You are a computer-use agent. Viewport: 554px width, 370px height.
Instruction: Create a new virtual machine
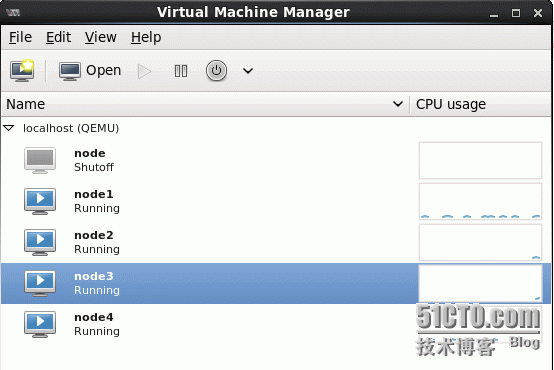[22, 70]
